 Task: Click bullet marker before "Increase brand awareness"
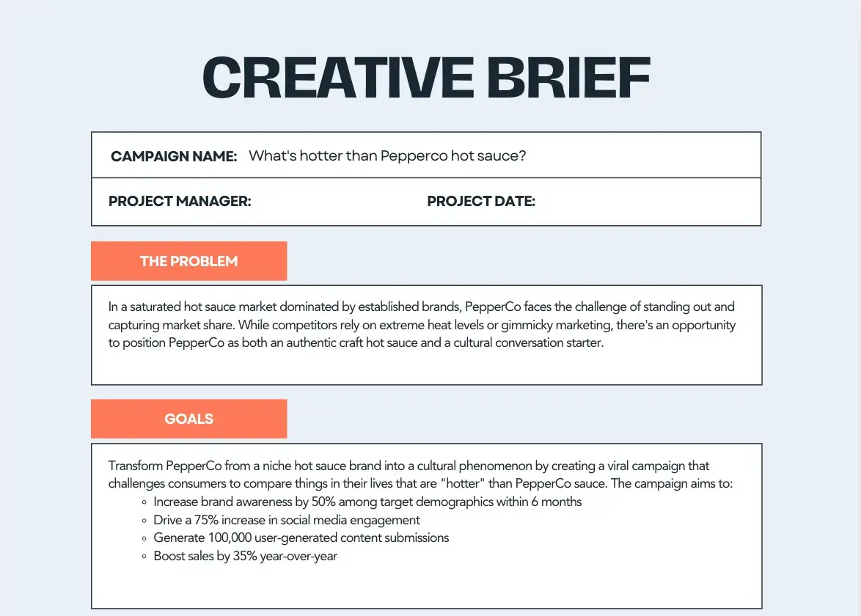tap(144, 502)
